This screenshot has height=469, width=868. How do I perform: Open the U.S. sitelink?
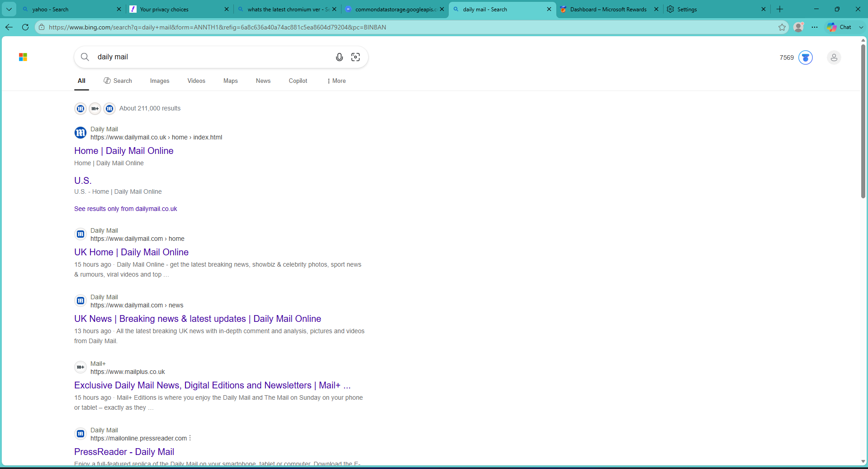pyautogui.click(x=83, y=180)
